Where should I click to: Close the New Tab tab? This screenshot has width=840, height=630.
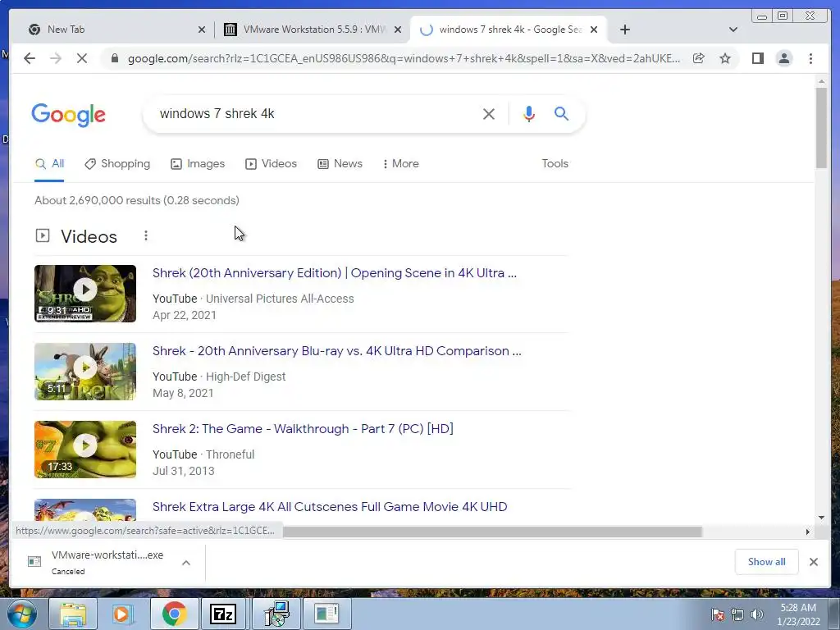coord(202,30)
